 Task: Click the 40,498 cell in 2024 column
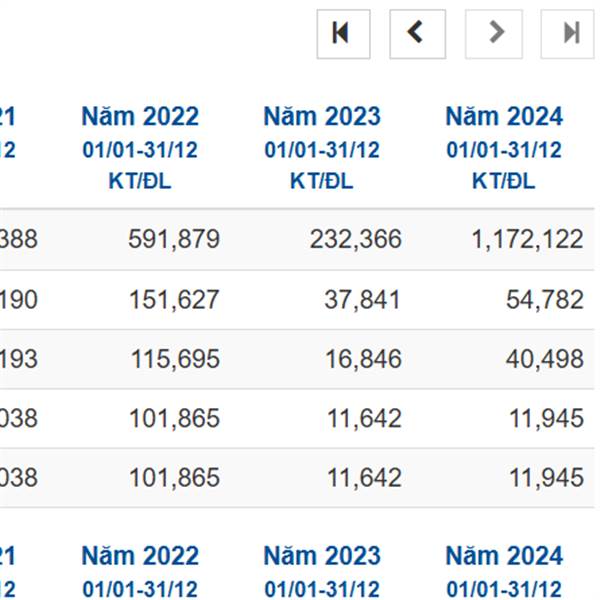point(545,359)
